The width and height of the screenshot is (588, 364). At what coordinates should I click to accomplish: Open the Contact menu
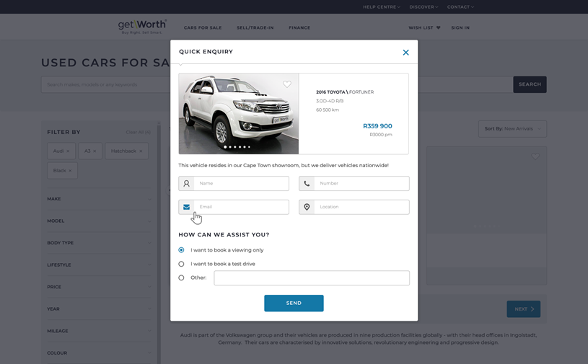pyautogui.click(x=460, y=6)
